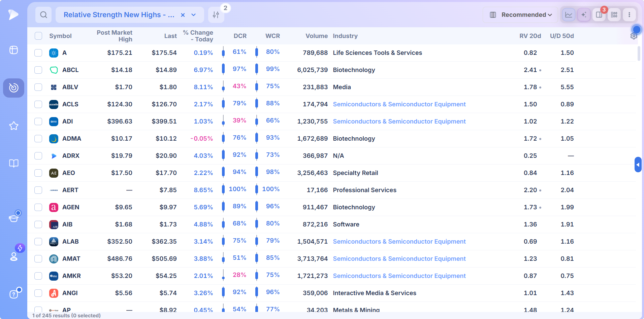
Task: Check the checkbox for AMAT row
Action: 38,259
